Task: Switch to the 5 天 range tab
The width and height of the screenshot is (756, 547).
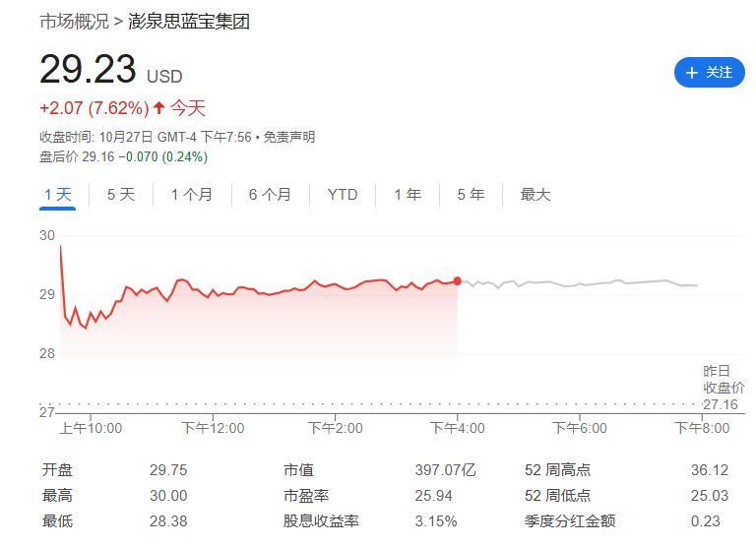Action: 121,195
